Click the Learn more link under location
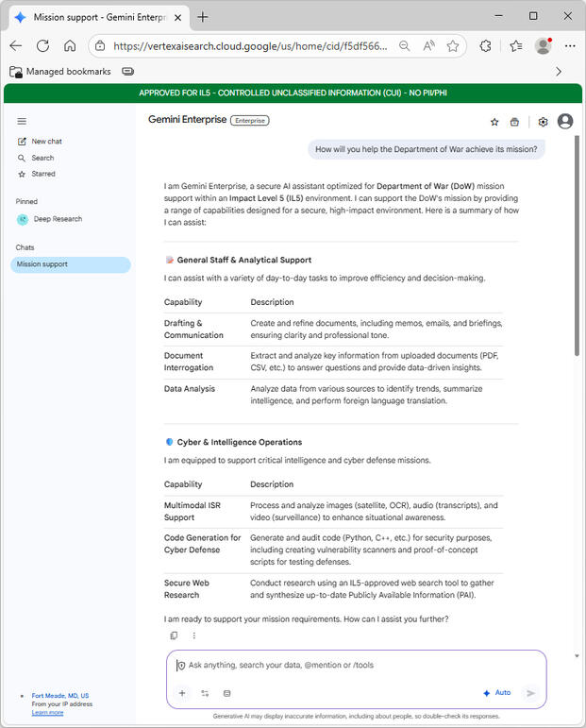The image size is (586, 728). point(47,712)
